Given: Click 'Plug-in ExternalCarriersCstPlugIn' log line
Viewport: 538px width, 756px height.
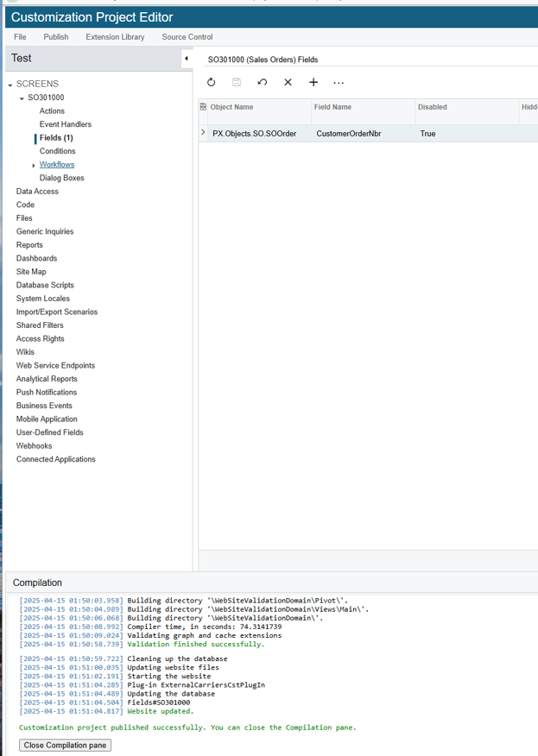Looking at the screenshot, I should [x=196, y=685].
